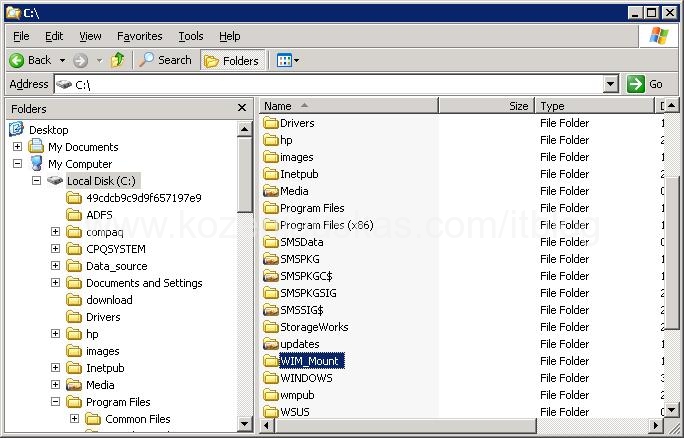Click the Drivers folder icon in file list
The image size is (684, 438).
[271, 123]
